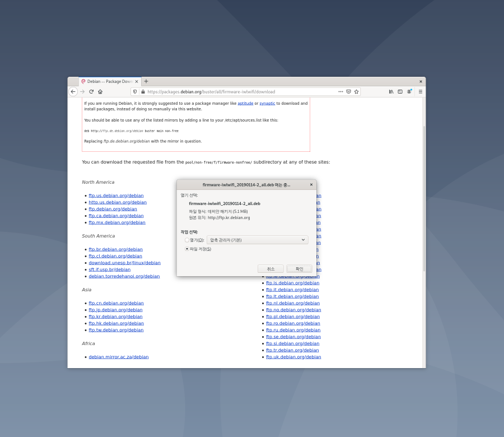Open ftp.cn.debian.org/debian mirror link

tap(116, 303)
